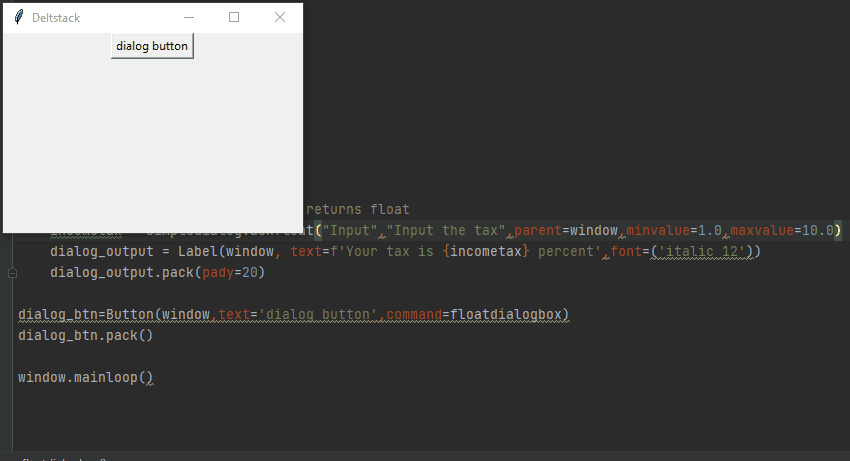This screenshot has height=461, width=850.
Task: Click the breadcrumb at the editor bottom
Action: point(60,458)
